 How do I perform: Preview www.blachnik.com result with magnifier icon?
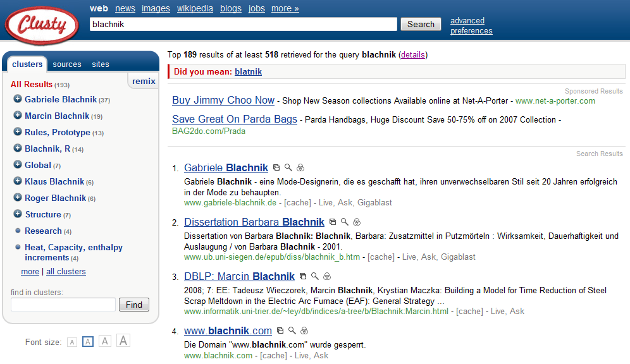292,331
